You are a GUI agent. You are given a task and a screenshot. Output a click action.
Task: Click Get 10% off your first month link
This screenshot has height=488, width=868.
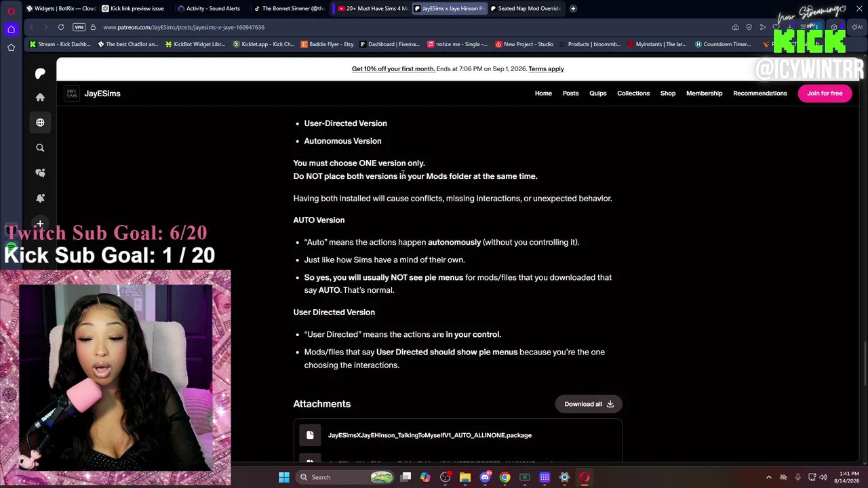coord(393,69)
